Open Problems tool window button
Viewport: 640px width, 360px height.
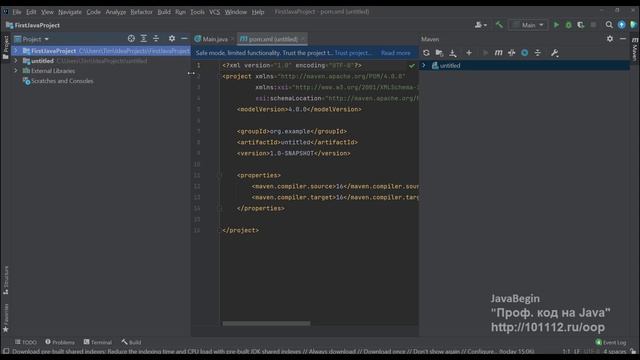[60, 342]
